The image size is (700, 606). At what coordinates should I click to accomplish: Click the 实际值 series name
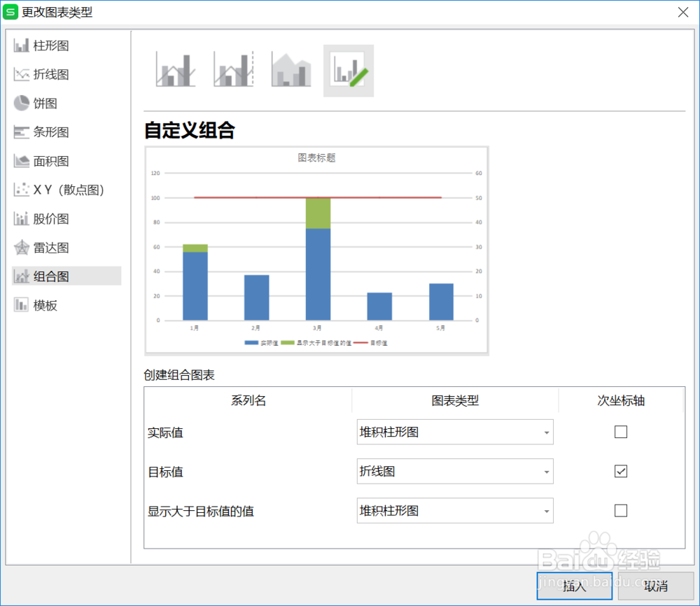click(166, 432)
